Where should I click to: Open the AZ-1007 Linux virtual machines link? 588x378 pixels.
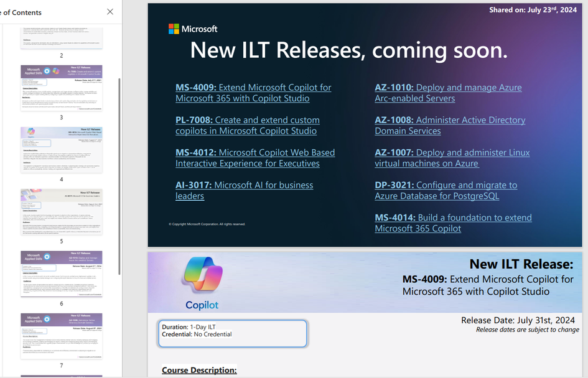(x=452, y=158)
